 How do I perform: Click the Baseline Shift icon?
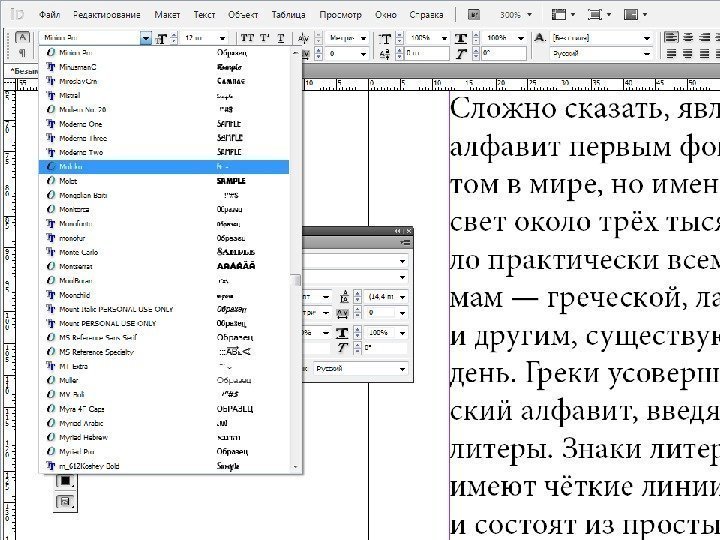tap(385, 54)
